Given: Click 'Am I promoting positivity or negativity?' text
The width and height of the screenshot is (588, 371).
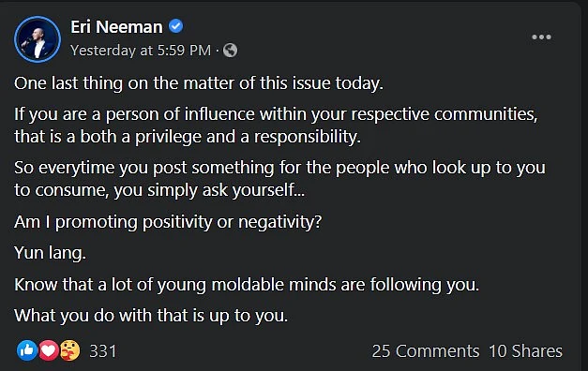Looking at the screenshot, I should (168, 222).
